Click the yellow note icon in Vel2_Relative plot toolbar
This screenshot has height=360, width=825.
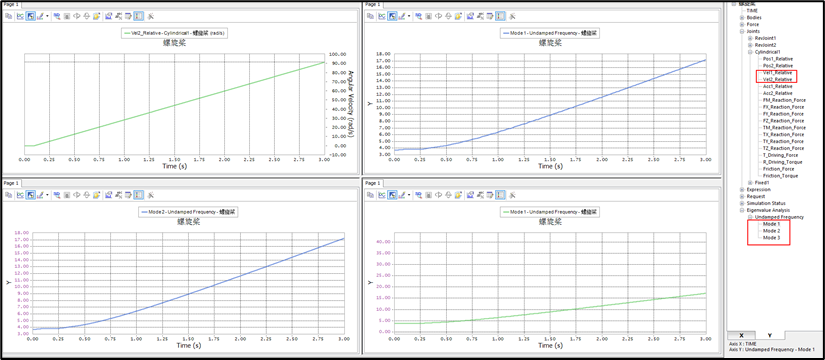click(96, 16)
